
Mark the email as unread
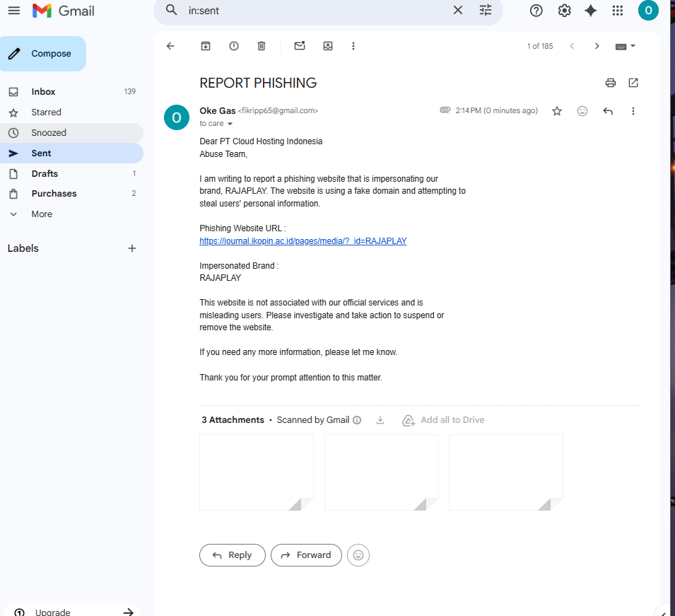(300, 46)
